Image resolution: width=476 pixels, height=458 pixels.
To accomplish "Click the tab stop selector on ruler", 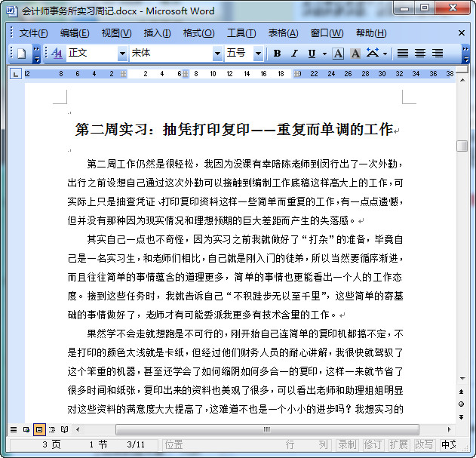I will point(16,73).
